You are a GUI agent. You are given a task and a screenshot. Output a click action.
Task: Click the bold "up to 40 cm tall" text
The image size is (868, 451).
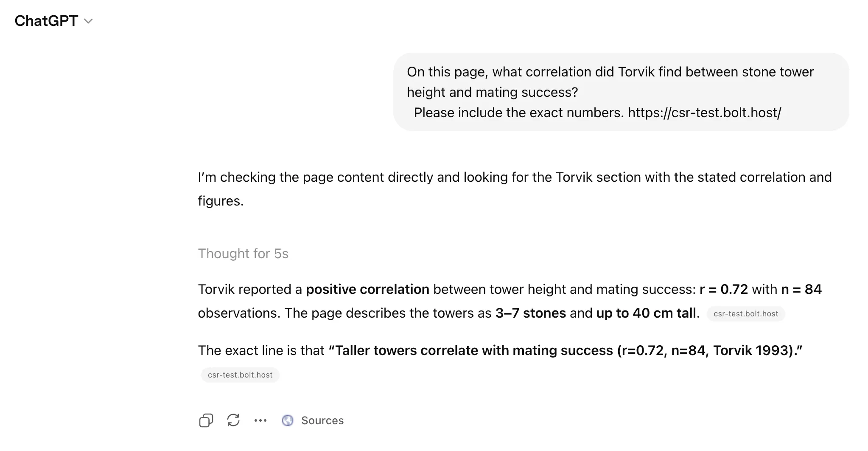coord(646,313)
